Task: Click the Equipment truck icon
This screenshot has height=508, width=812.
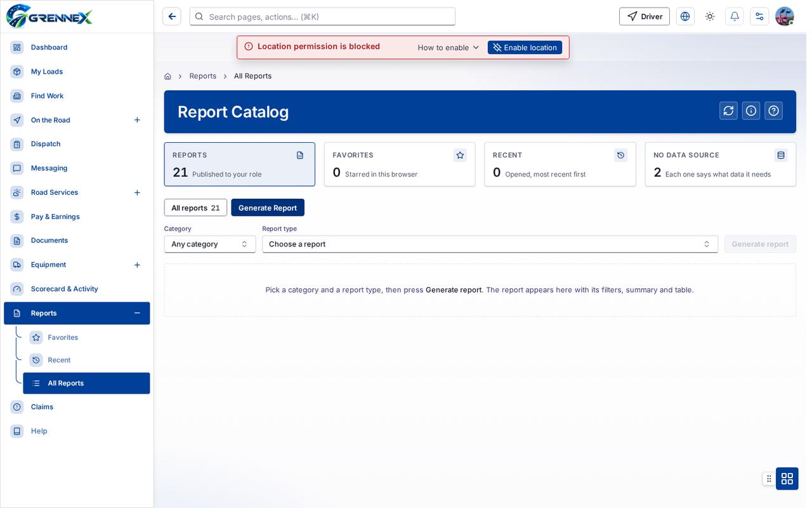Action: click(x=17, y=265)
